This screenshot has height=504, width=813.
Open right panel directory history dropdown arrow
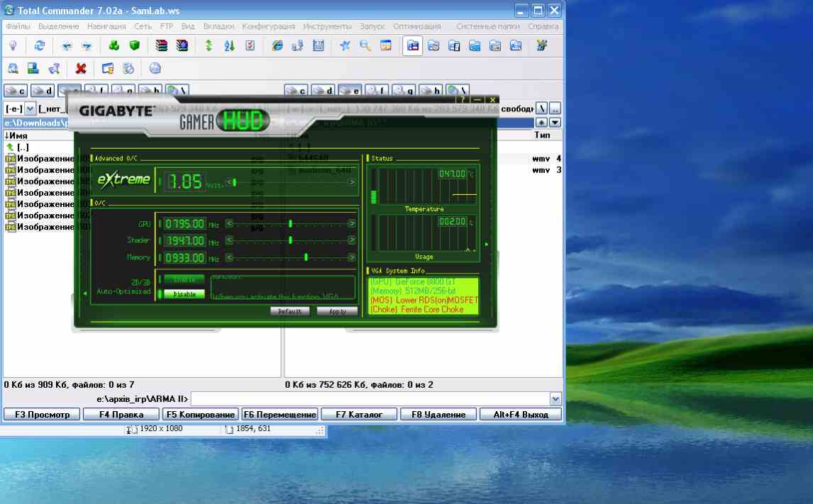coord(555,123)
